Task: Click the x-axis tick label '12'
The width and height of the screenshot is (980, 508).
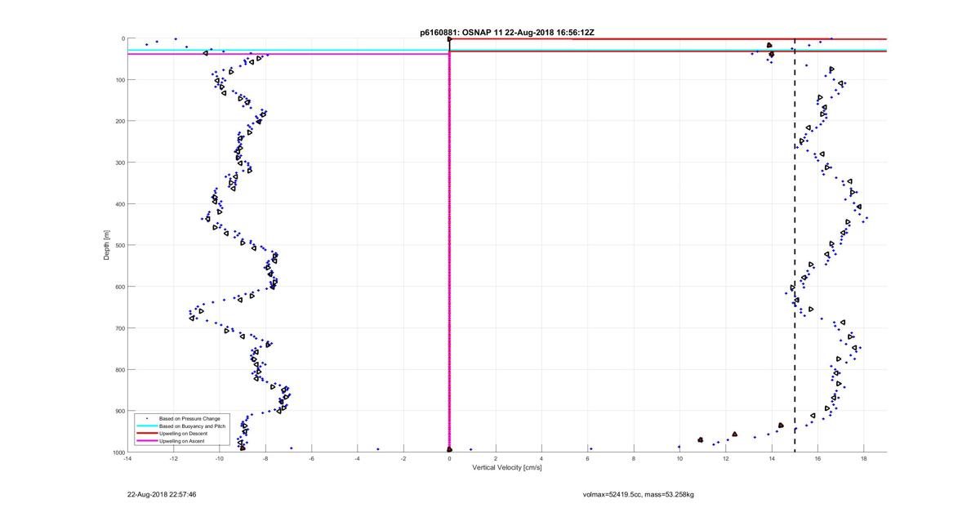Action: pos(725,458)
